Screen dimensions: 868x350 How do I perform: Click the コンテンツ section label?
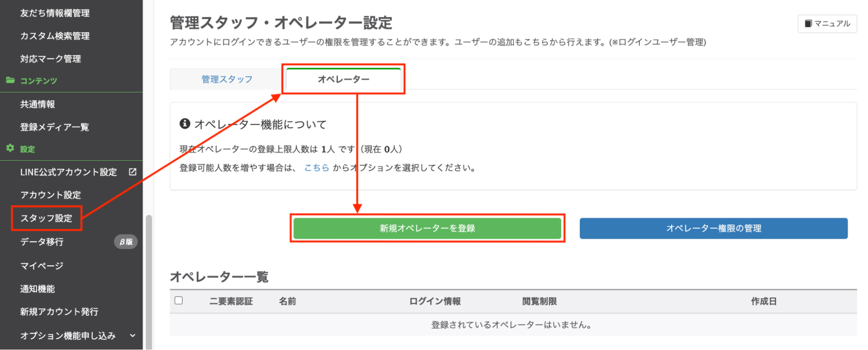(x=39, y=81)
